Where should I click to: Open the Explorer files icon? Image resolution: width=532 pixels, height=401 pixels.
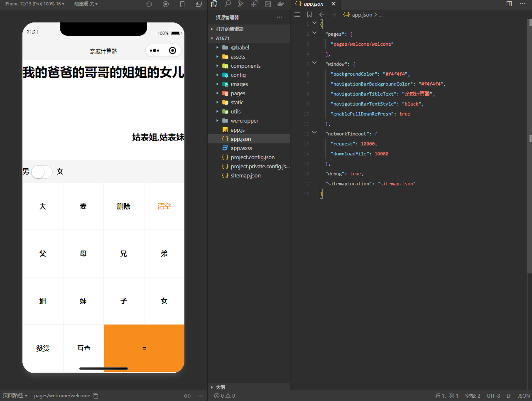(214, 4)
